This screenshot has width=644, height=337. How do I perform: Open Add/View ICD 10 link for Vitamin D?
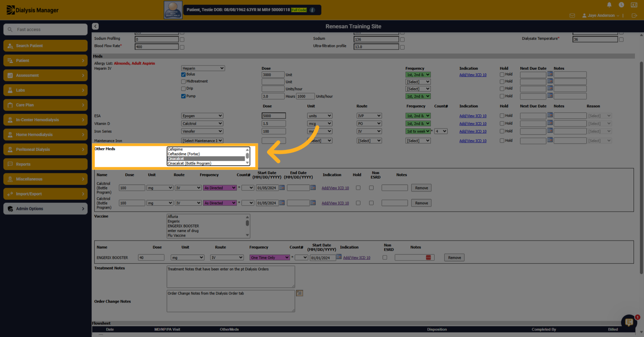pos(473,124)
